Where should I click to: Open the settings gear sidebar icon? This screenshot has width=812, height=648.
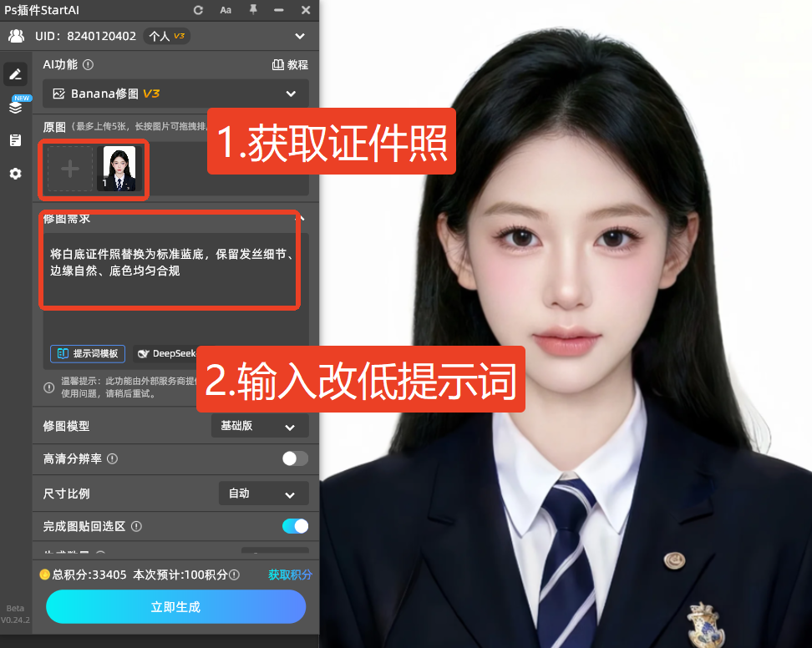click(x=16, y=174)
